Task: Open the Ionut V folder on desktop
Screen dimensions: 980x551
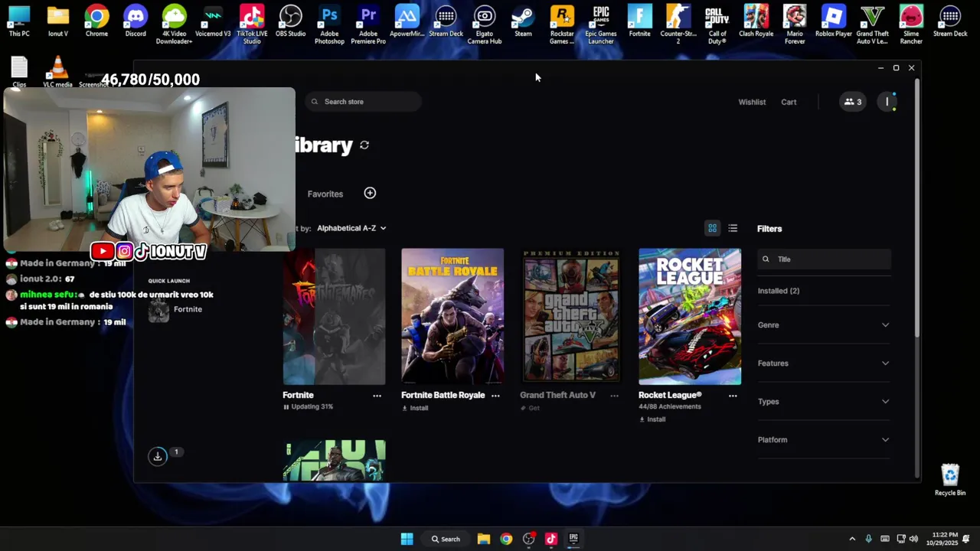Action: 57,21
